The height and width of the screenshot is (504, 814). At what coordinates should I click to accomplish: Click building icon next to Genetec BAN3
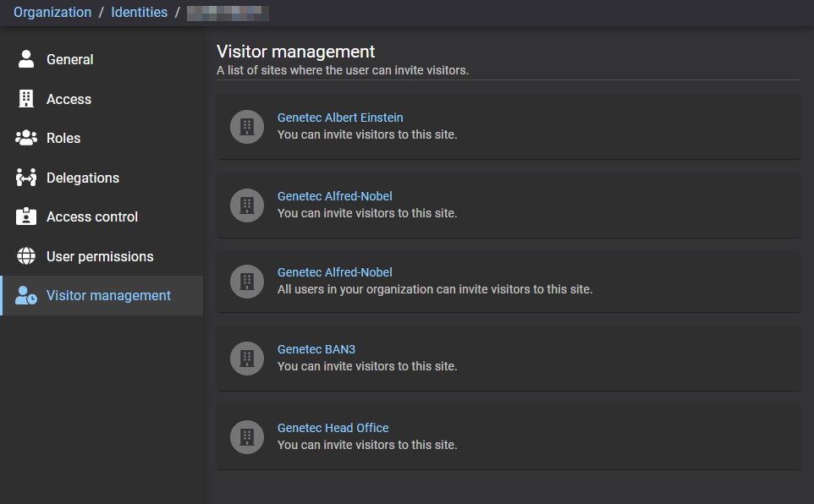[247, 359]
